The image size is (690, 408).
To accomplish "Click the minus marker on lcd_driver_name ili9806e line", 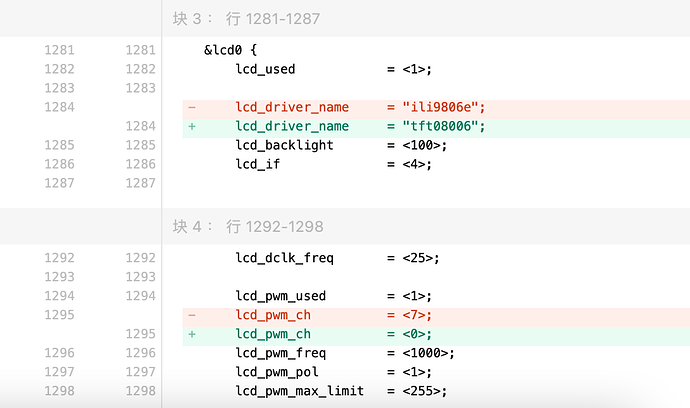I will coord(192,107).
